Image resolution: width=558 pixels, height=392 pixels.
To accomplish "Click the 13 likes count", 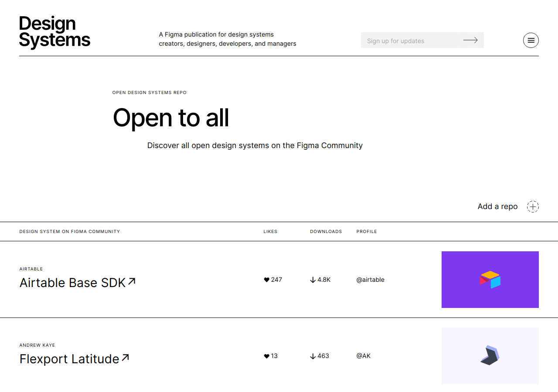I will coord(274,356).
